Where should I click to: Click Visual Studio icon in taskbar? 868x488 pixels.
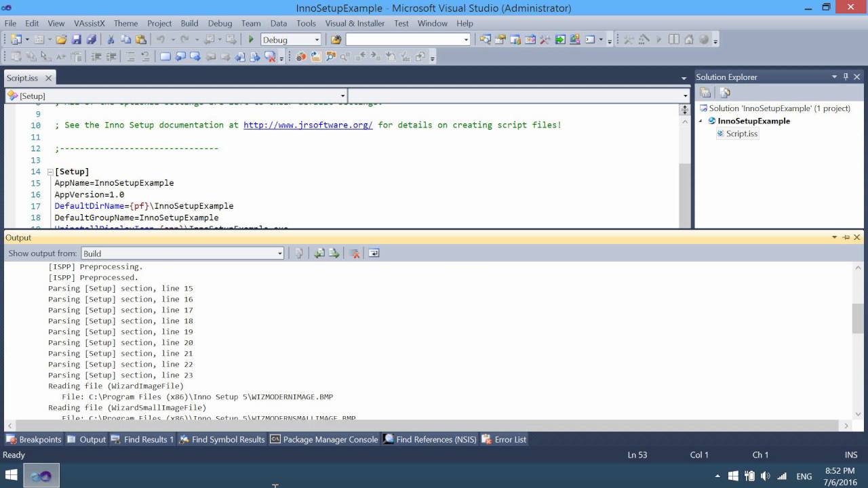coord(41,476)
